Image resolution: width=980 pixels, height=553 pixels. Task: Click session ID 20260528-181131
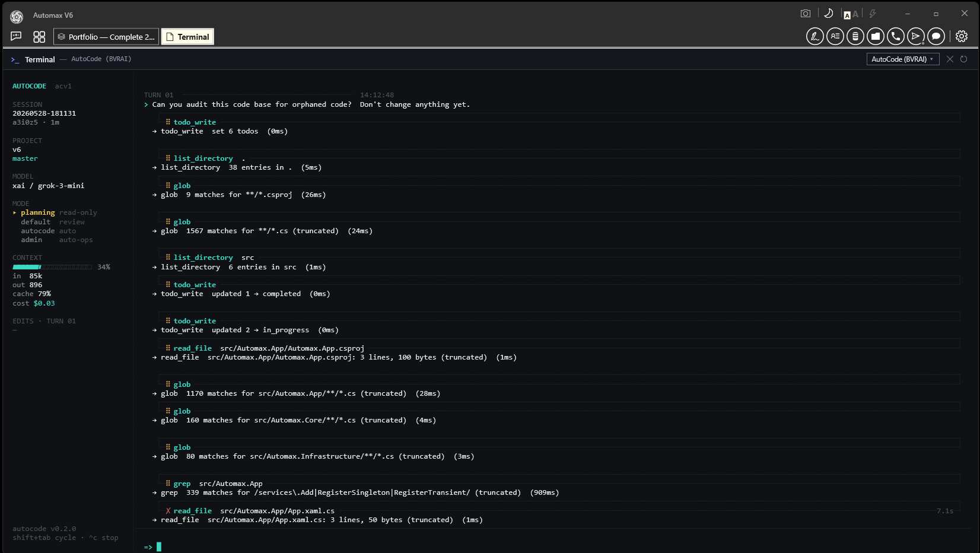tap(44, 113)
